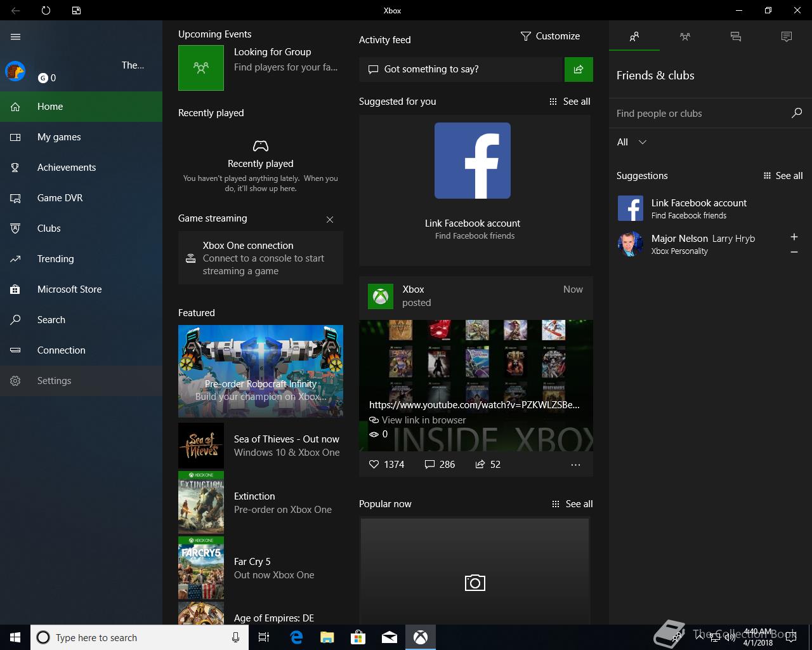Click View link in browser

click(417, 420)
